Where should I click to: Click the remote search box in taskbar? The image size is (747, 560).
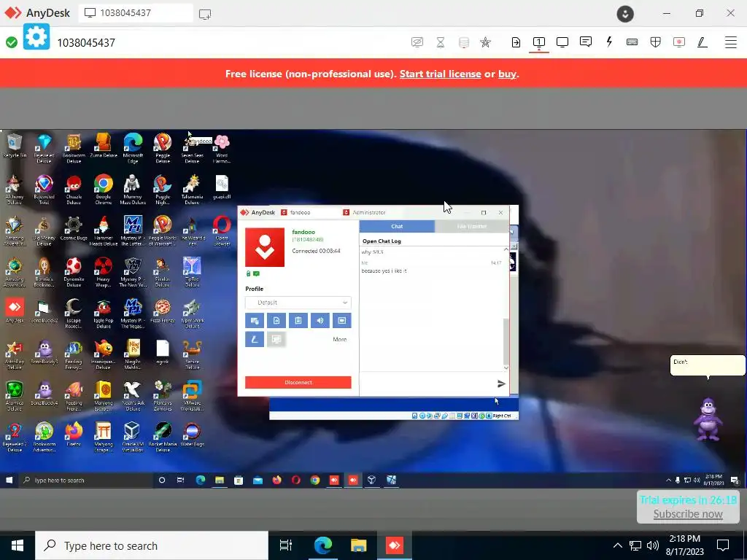tap(86, 480)
